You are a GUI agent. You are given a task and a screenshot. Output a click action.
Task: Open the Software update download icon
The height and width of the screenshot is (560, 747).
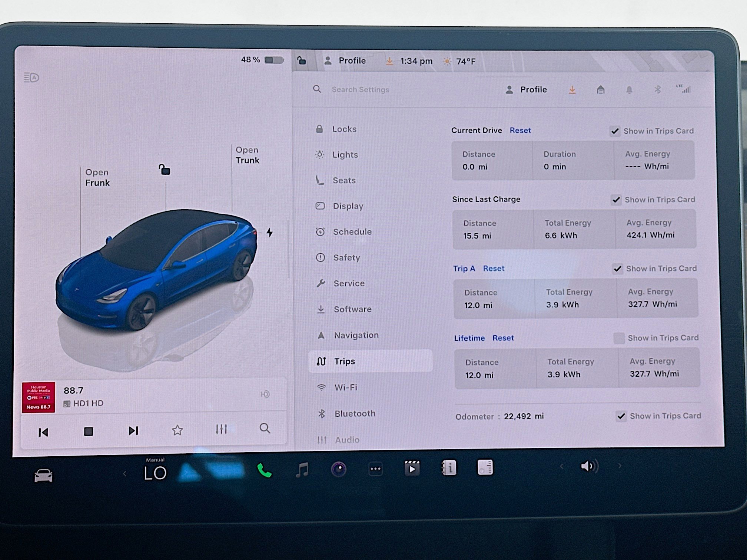tap(572, 90)
